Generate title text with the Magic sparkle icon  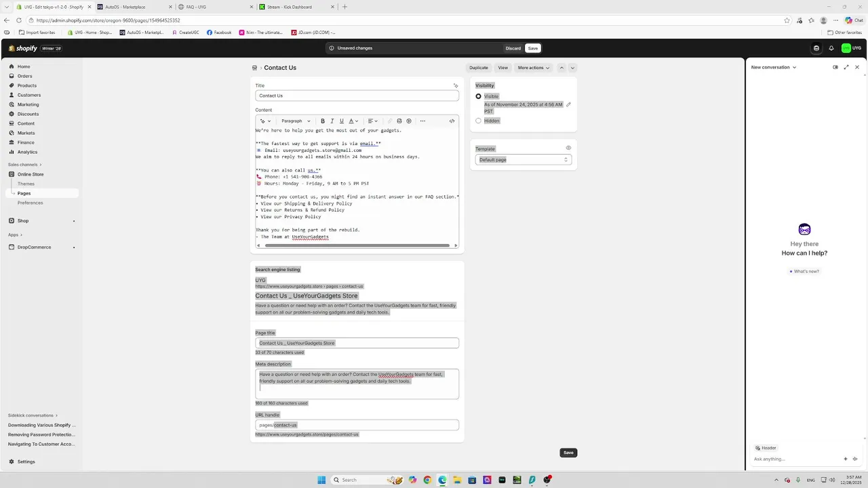[x=456, y=86]
